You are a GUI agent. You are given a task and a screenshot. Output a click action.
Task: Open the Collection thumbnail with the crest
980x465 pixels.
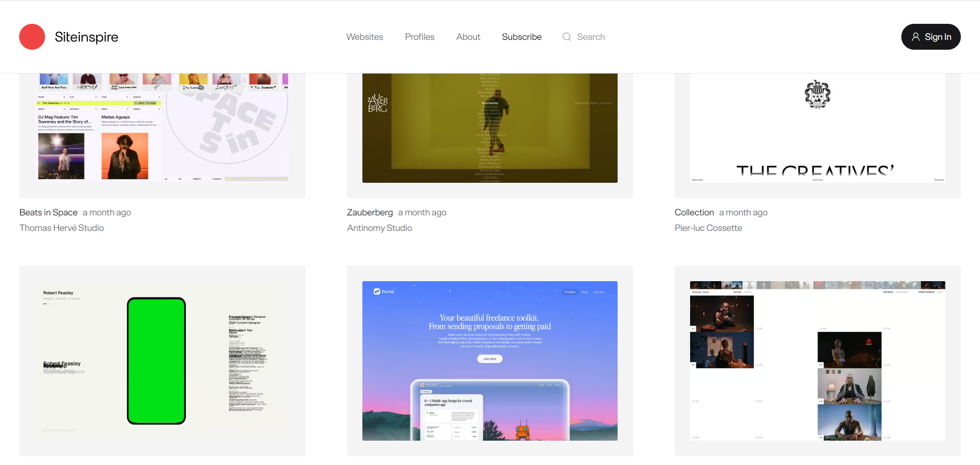(x=817, y=136)
